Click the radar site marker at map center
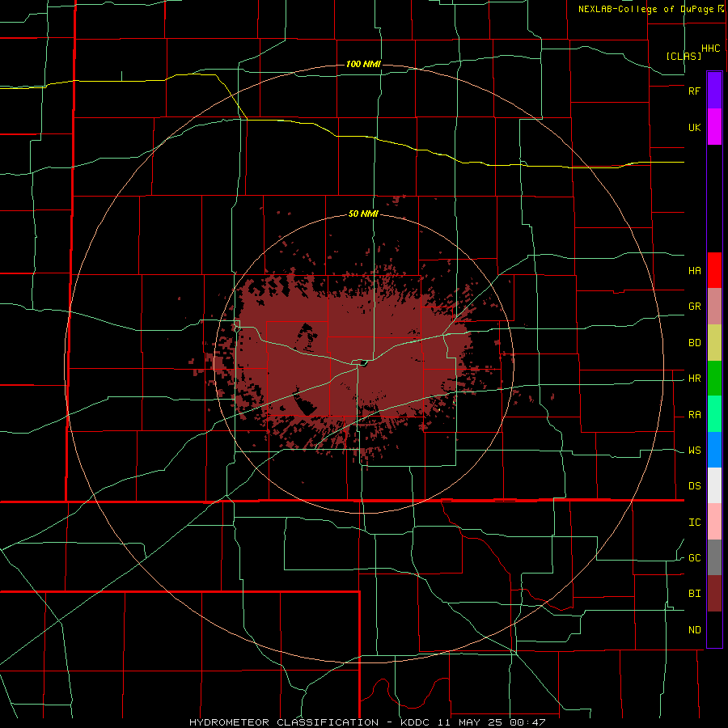Viewport: 728px width, 728px height. 364,363
